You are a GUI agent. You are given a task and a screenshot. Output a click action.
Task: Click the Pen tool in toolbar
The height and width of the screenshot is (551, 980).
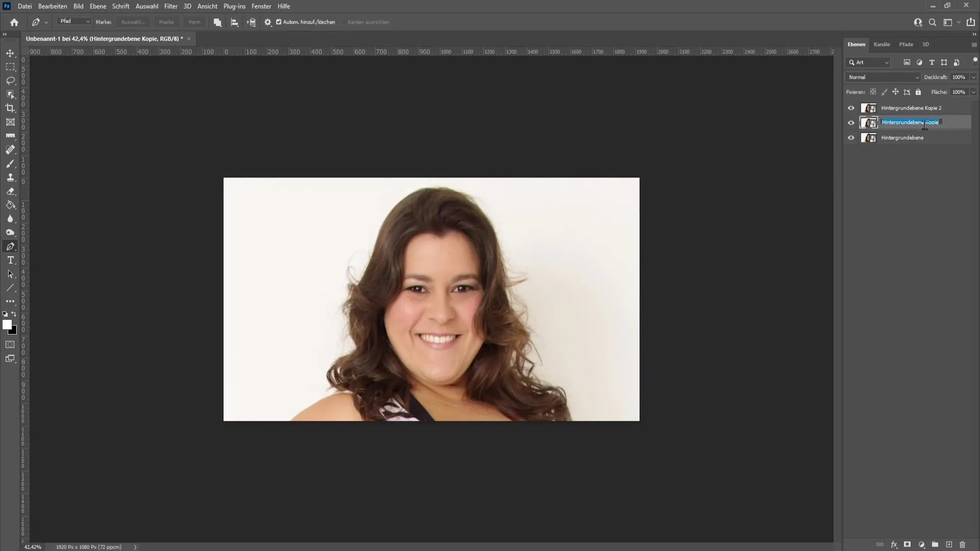click(x=10, y=246)
